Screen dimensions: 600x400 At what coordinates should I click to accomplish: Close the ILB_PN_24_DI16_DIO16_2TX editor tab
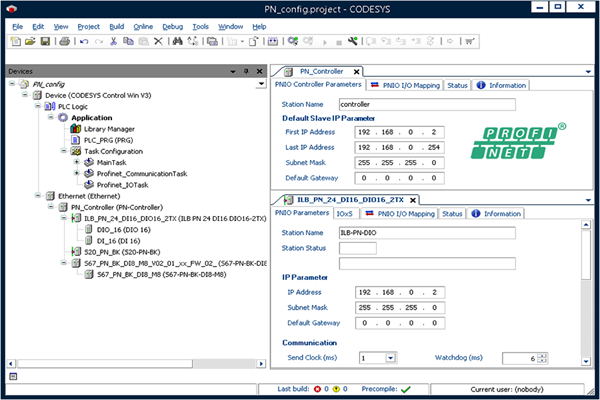(x=412, y=200)
